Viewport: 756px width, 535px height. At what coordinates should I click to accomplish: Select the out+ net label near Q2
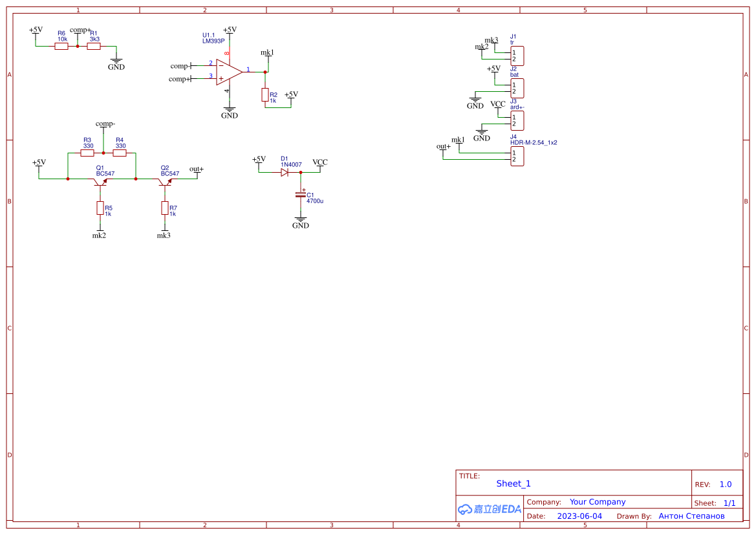195,170
